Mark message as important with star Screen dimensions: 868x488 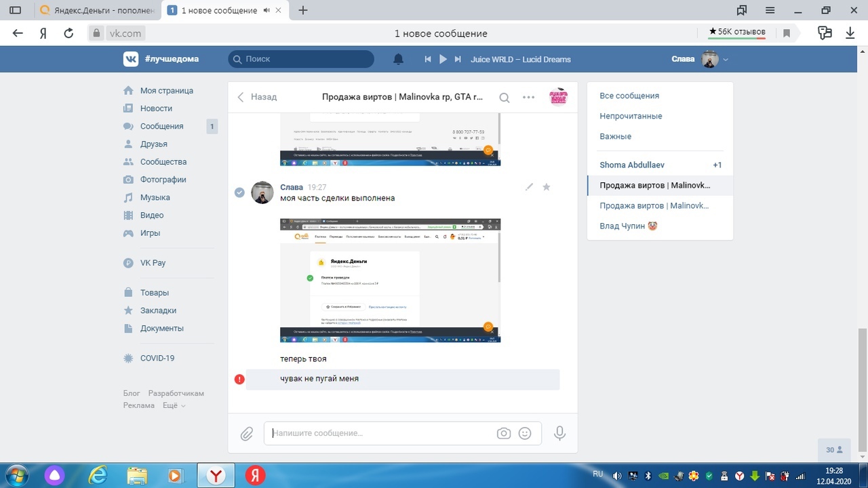[x=547, y=187]
